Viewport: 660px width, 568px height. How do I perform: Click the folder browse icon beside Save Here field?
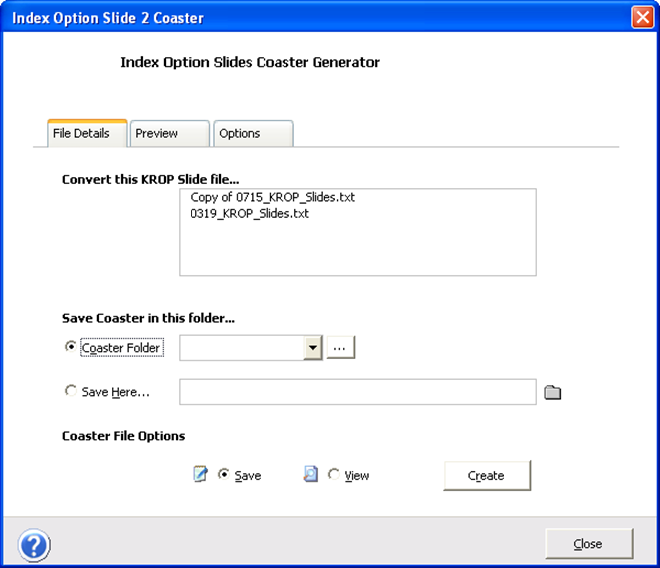click(552, 392)
